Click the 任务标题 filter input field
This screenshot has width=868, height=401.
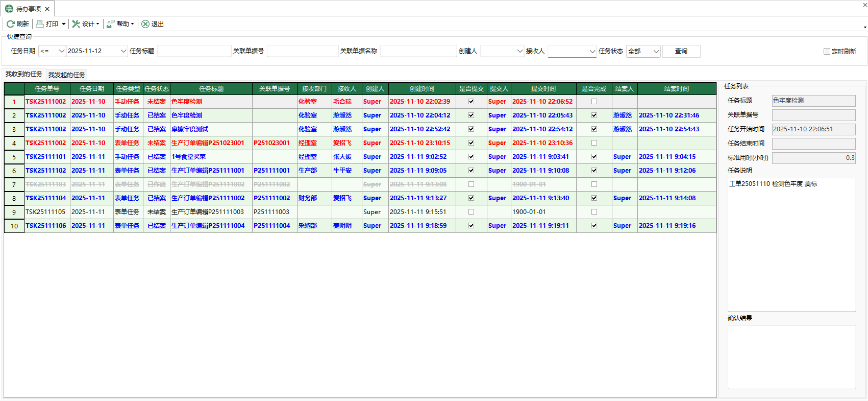194,52
